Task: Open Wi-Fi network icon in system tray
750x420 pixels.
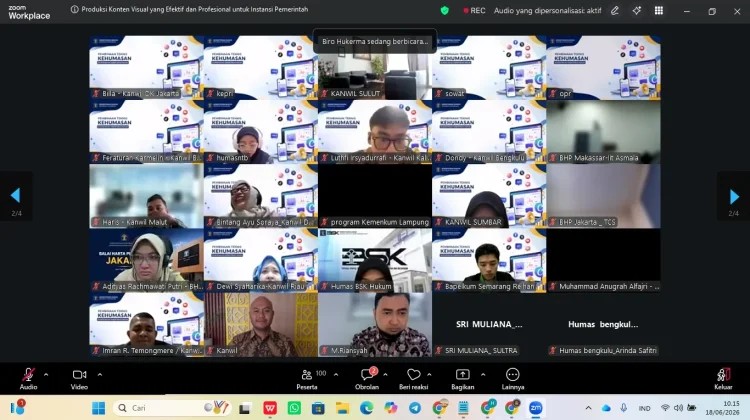Action: tap(665, 408)
